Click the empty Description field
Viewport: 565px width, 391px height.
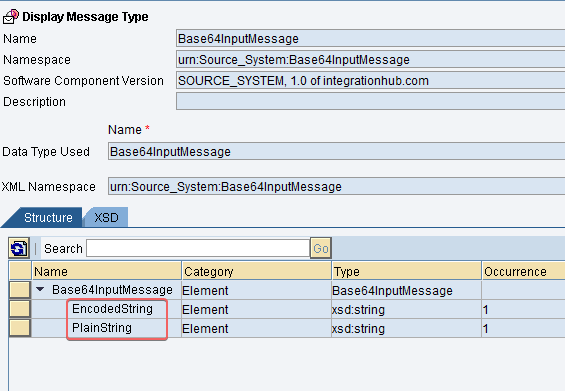(x=370, y=101)
